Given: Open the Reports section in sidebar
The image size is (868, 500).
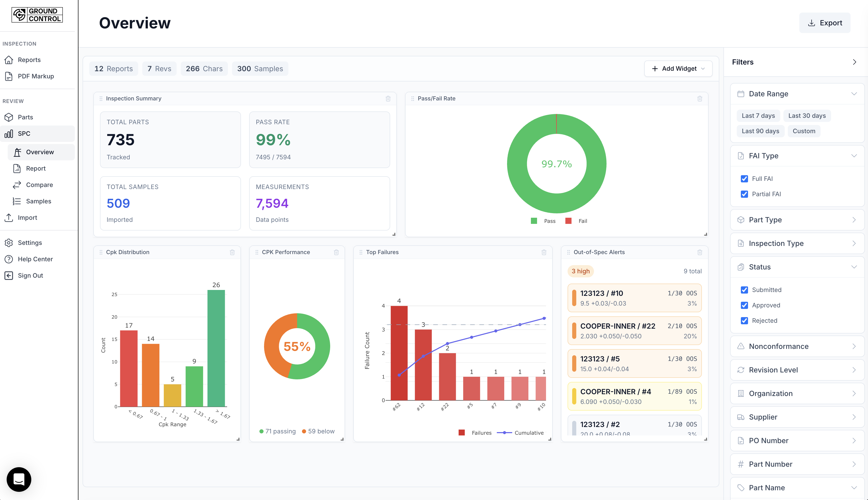Looking at the screenshot, I should tap(29, 60).
